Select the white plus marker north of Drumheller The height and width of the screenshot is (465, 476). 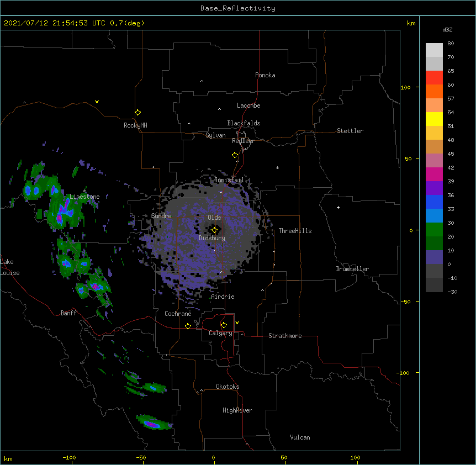(x=338, y=207)
